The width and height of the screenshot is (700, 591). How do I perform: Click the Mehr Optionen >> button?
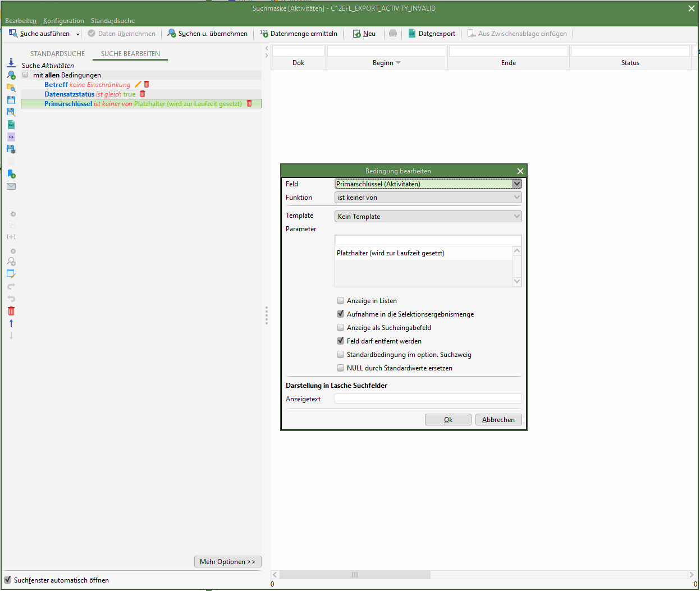(227, 562)
